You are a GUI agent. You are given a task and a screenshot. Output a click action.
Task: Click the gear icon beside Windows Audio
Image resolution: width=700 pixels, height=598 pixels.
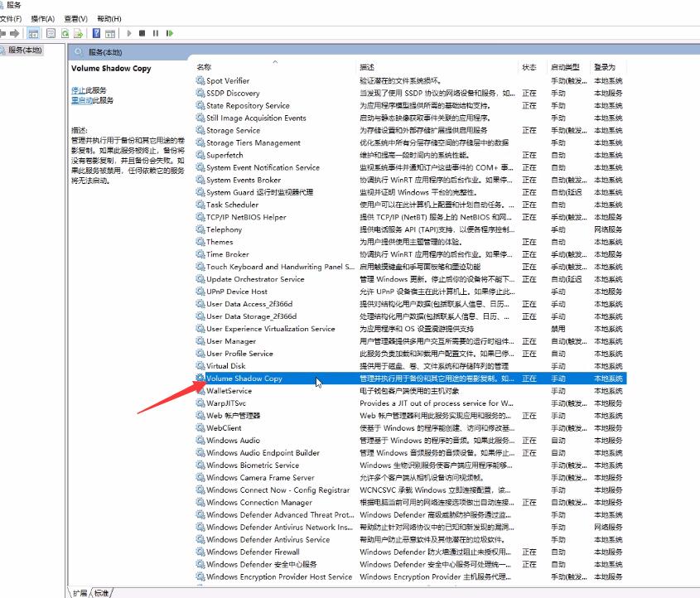(x=200, y=440)
